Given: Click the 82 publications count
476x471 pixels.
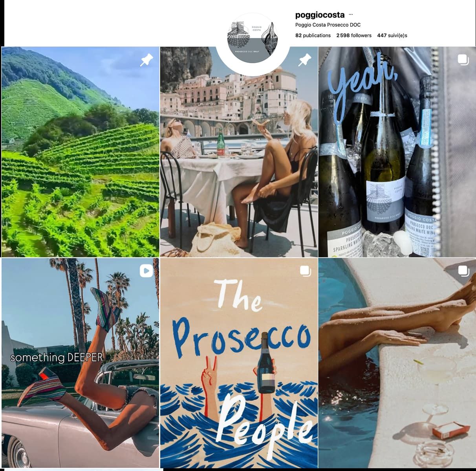Looking at the screenshot, I should tap(313, 35).
